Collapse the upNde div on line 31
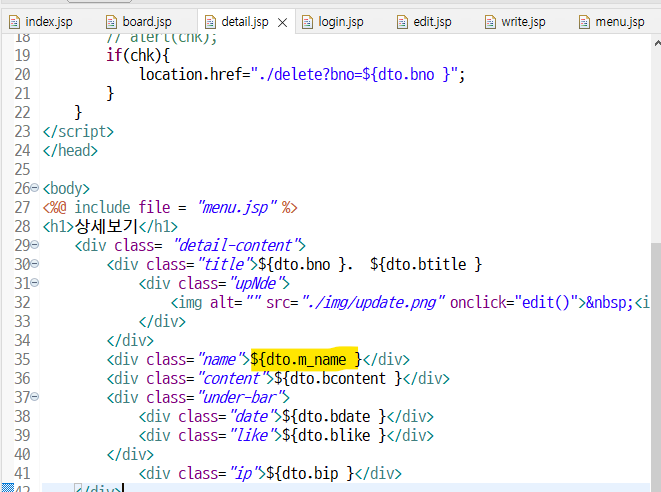This screenshot has width=661, height=492. click(x=35, y=282)
